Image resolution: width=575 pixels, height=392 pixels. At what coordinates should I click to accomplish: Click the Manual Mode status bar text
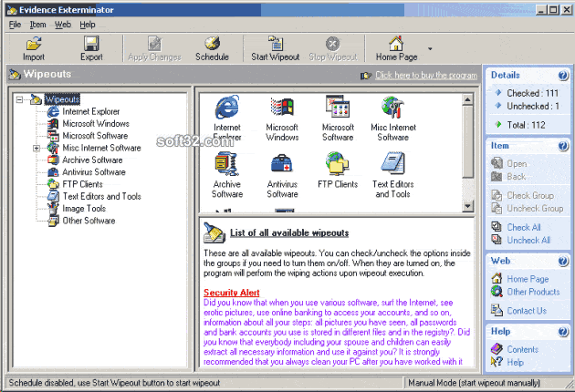click(474, 383)
